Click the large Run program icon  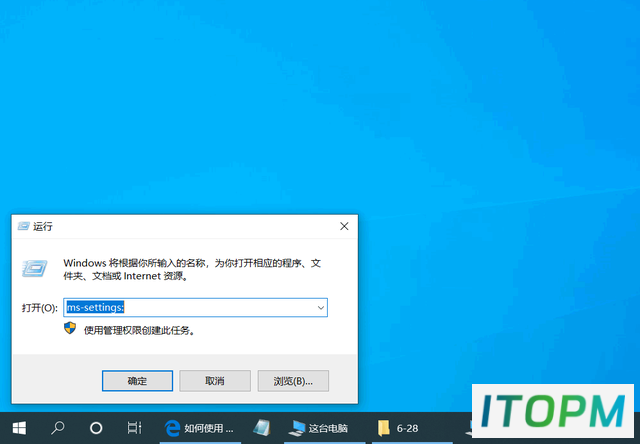(35, 268)
